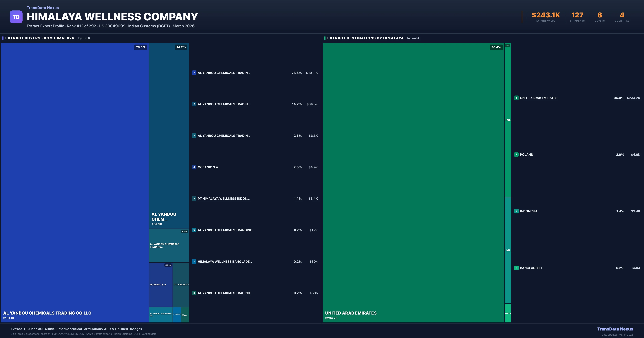
Task: Click rank badge 1 beside AL YANBOU CHEMICALS
Action: [194, 73]
